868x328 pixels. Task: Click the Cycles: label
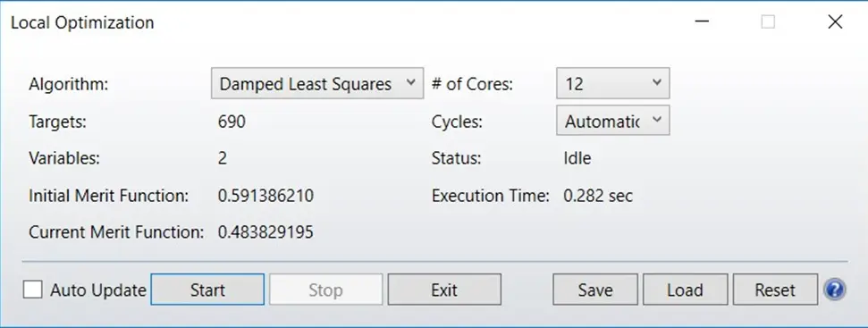(x=458, y=122)
